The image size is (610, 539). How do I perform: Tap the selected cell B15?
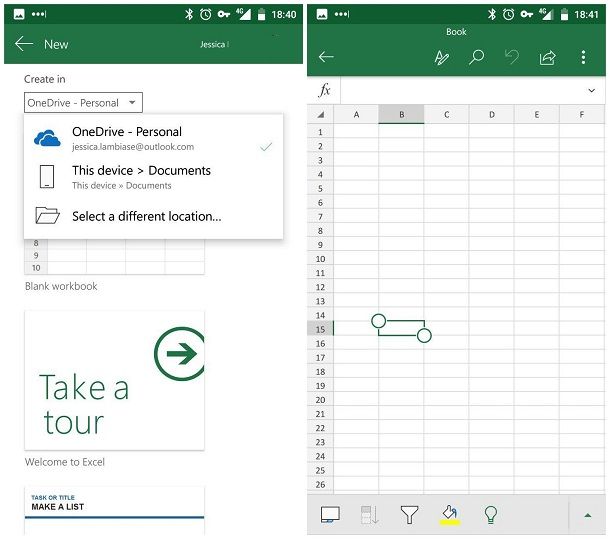coord(401,328)
